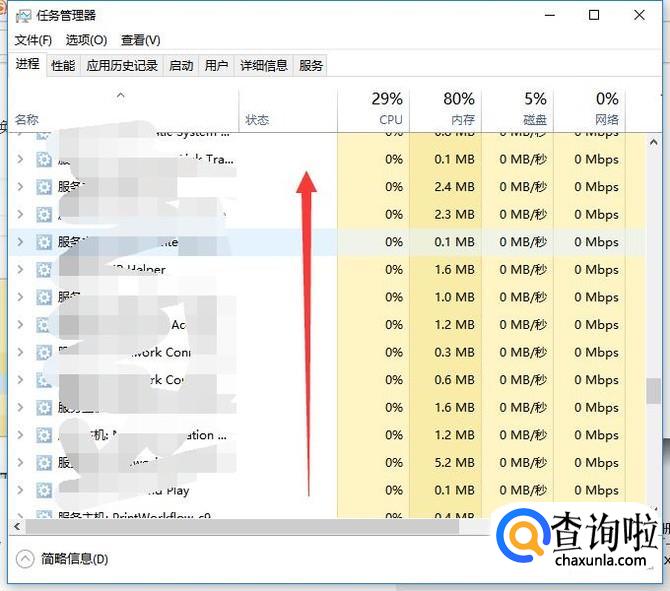Screen dimensions: 670x591
Task: Switch to the 启动 tab
Action: [181, 66]
